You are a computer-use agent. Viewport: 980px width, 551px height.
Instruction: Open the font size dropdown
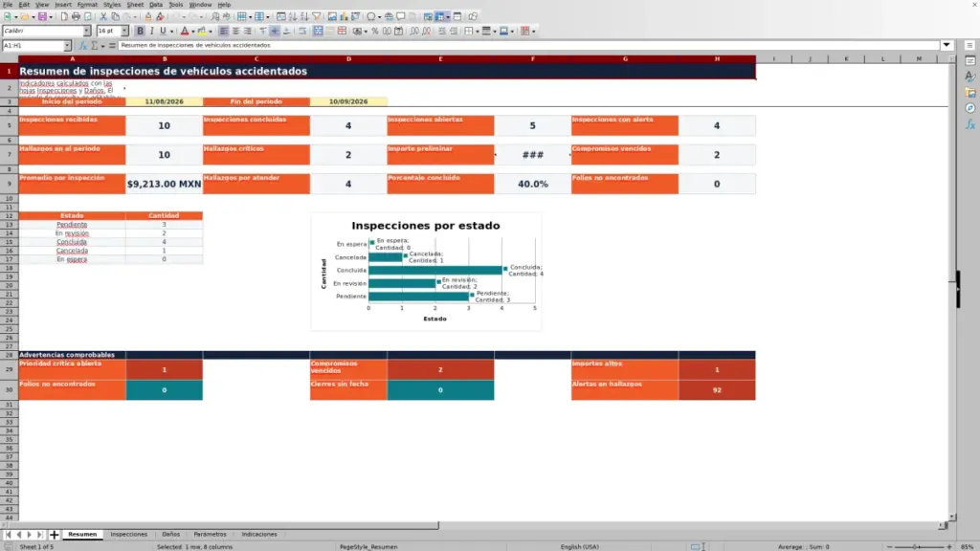pyautogui.click(x=124, y=31)
